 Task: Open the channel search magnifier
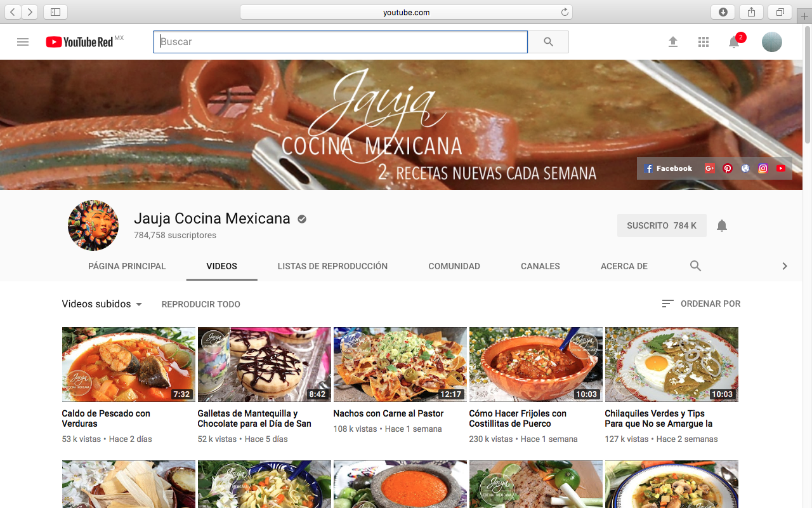(x=695, y=266)
